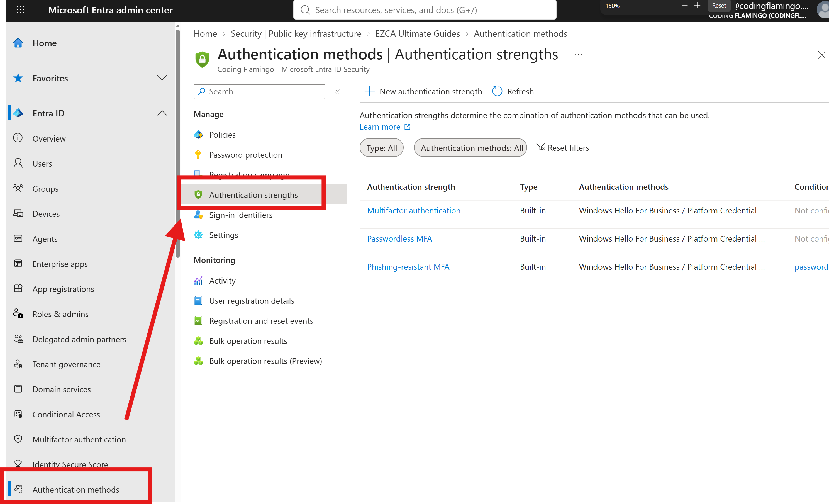
Task: Click the Authentication strength column header
Action: 411,187
